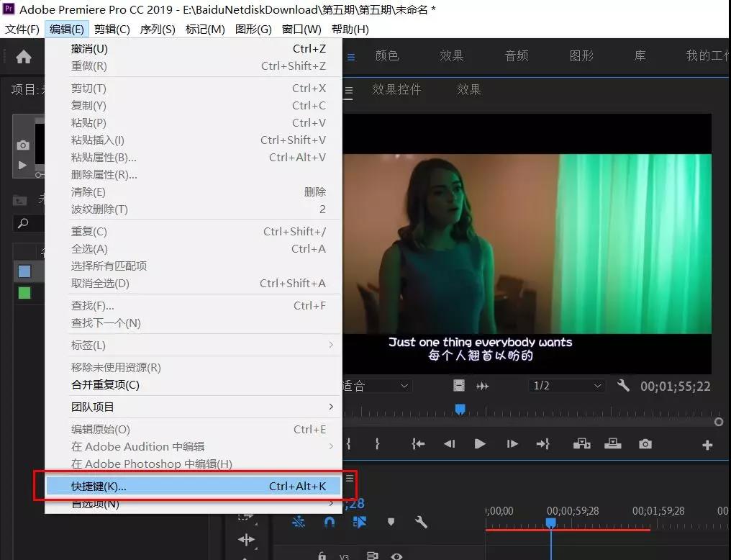This screenshot has width=731, height=560.
Task: Click Mark Out bracket button
Action: [x=377, y=444]
